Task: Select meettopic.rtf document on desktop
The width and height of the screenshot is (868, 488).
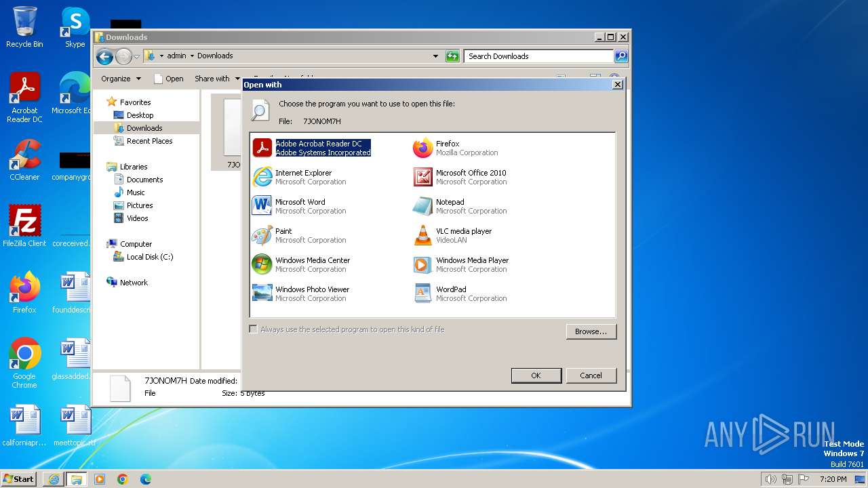Action: [x=75, y=426]
